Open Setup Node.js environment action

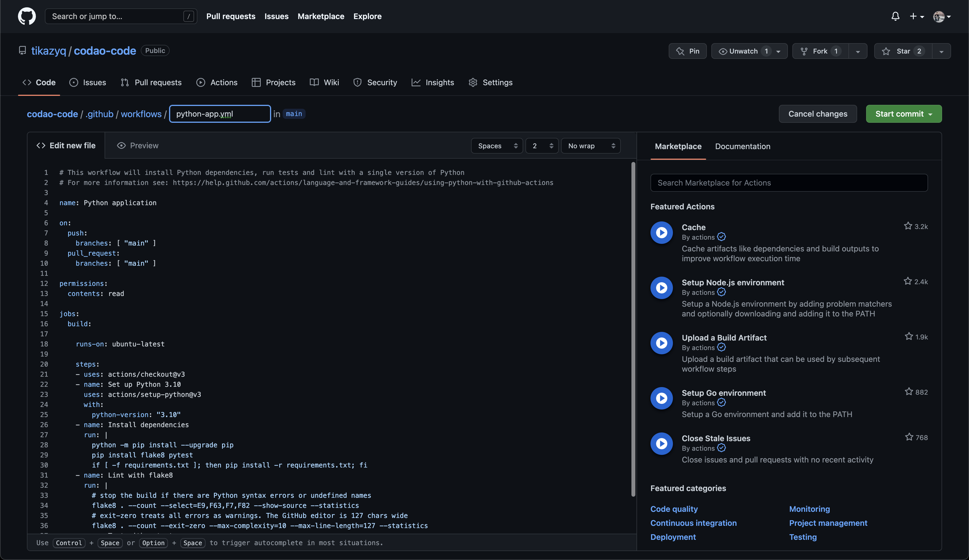(x=733, y=283)
